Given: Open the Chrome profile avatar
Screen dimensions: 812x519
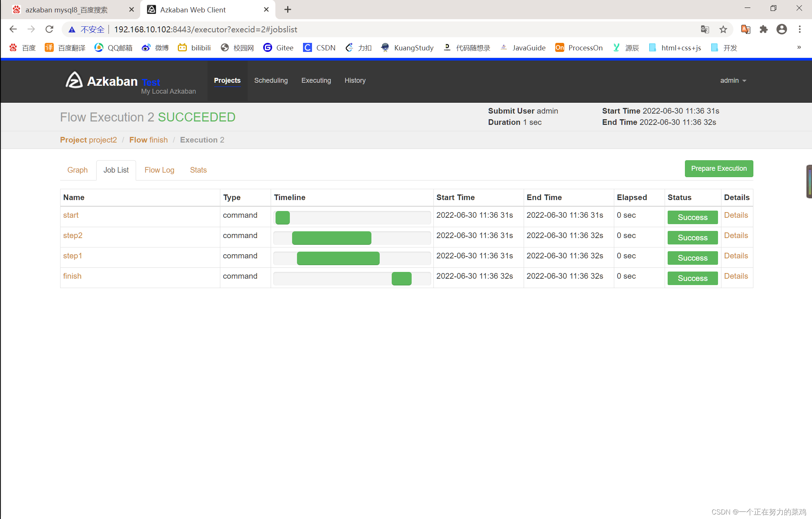Looking at the screenshot, I should [782, 29].
